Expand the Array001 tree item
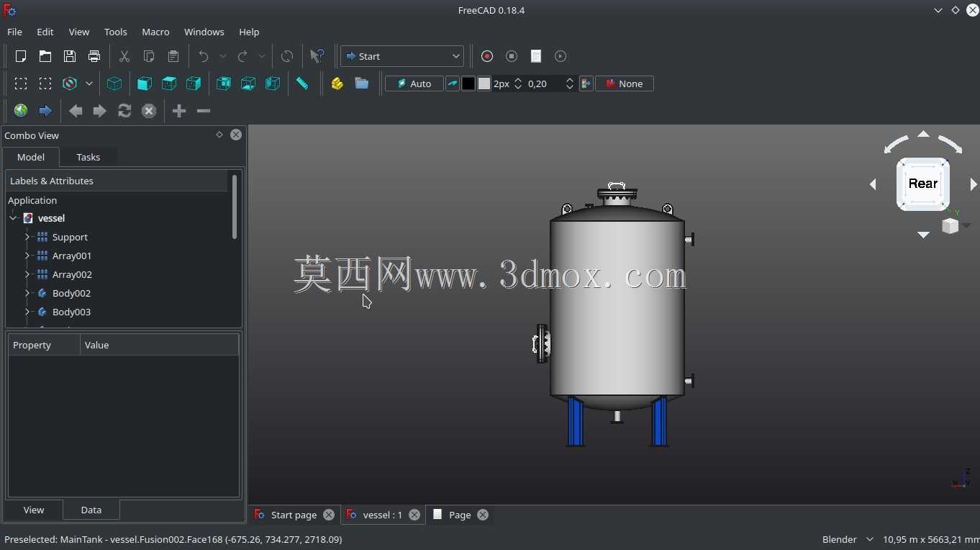Screen dimensions: 980x550 pyautogui.click(x=27, y=256)
